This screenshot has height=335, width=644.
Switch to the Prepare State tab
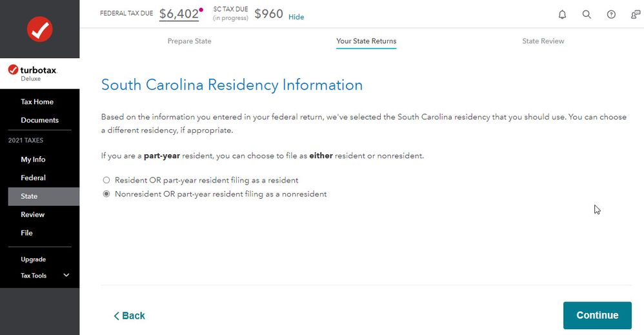click(x=189, y=41)
